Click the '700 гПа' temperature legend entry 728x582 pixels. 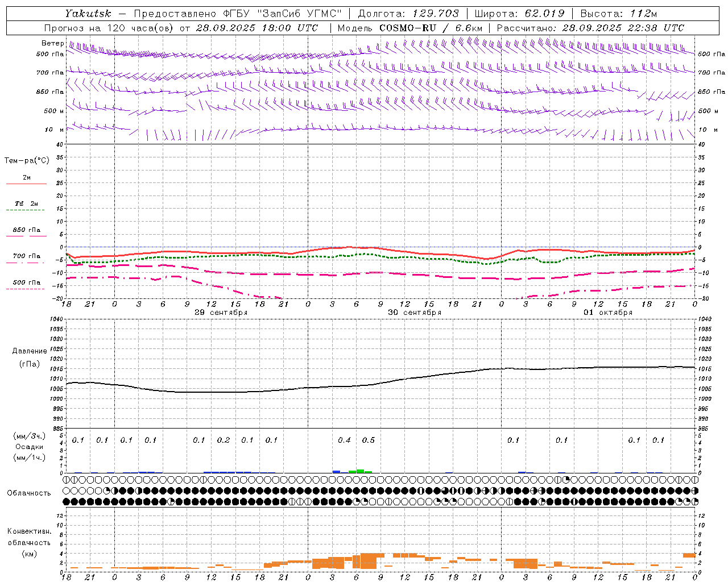tap(26, 256)
